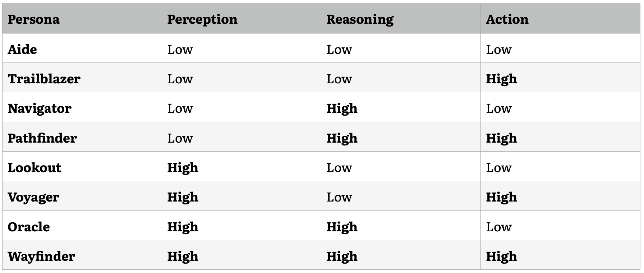Click the Pathfinder row label

(42, 138)
